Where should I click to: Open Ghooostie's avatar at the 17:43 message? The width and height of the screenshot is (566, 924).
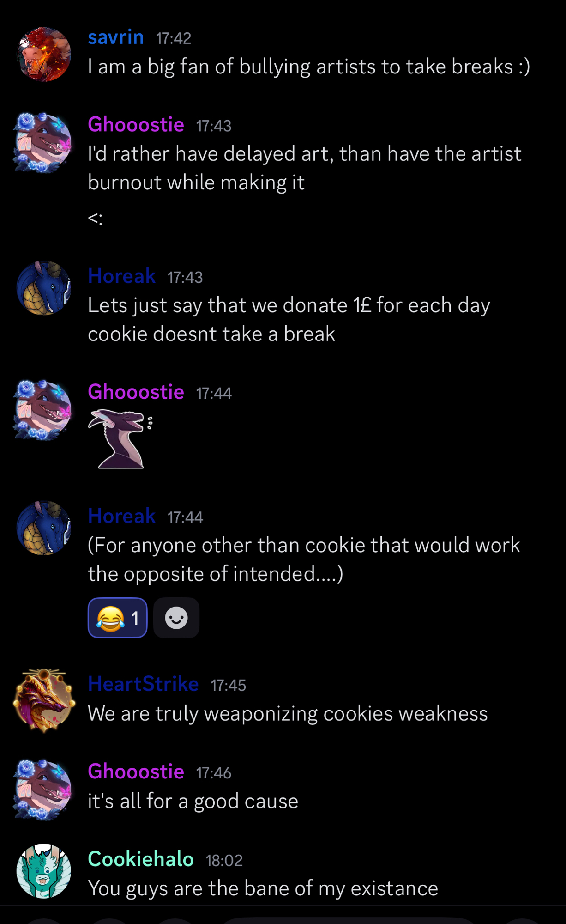44,142
